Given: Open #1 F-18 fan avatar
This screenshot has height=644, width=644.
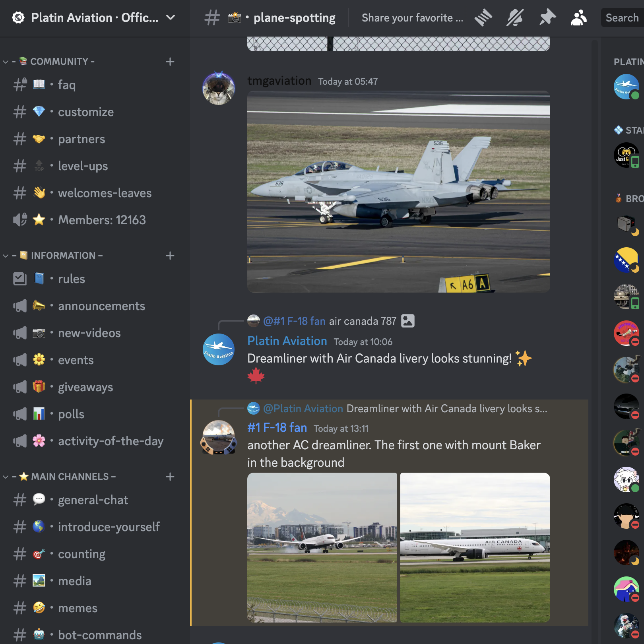Looking at the screenshot, I should tap(219, 437).
